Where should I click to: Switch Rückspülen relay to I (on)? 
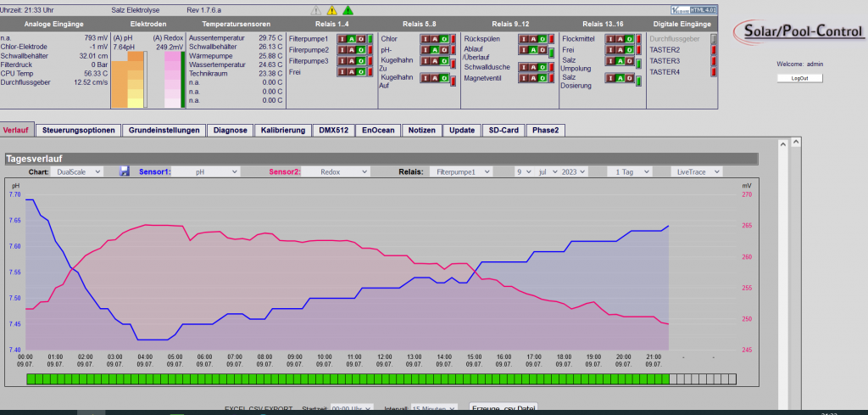click(524, 39)
